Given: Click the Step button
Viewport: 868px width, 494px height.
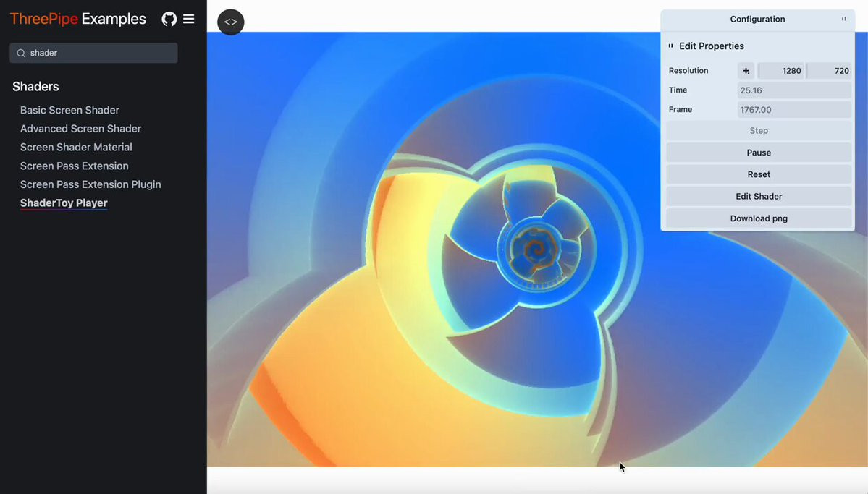Looking at the screenshot, I should [x=759, y=131].
